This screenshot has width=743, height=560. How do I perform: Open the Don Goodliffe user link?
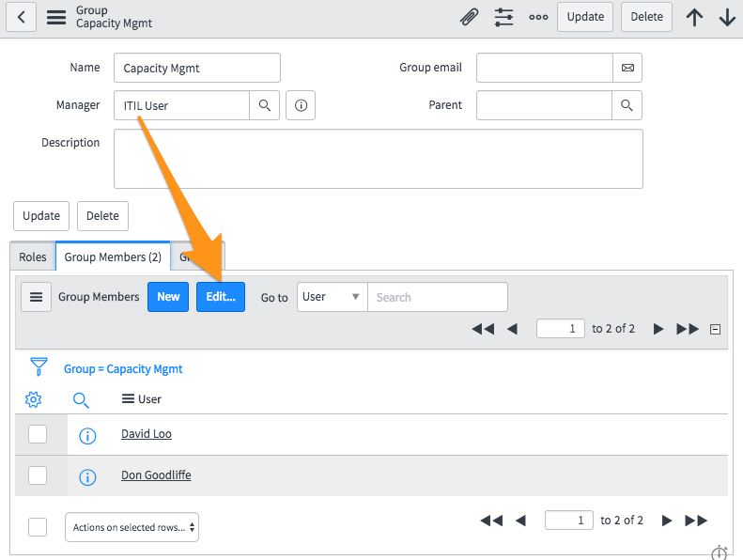coord(156,475)
